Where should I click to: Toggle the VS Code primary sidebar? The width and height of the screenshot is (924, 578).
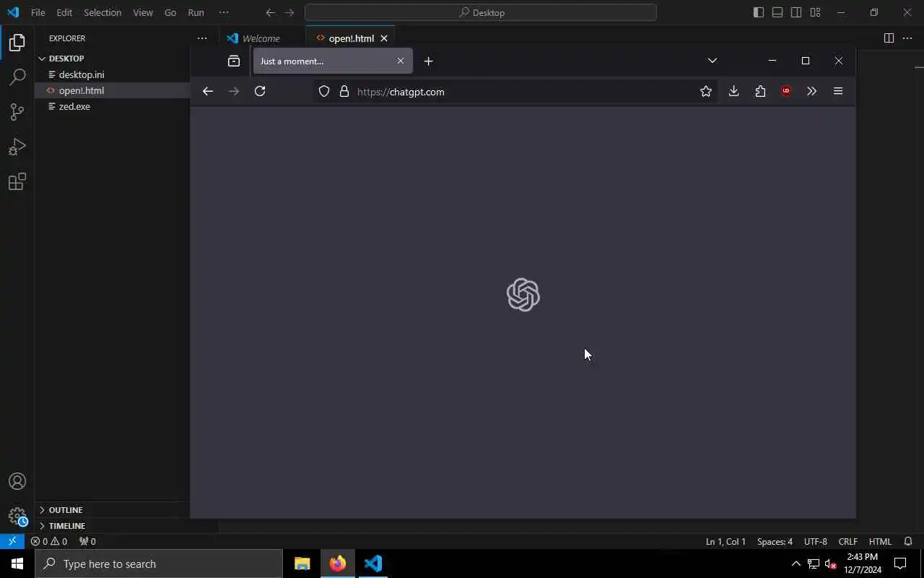(x=759, y=12)
